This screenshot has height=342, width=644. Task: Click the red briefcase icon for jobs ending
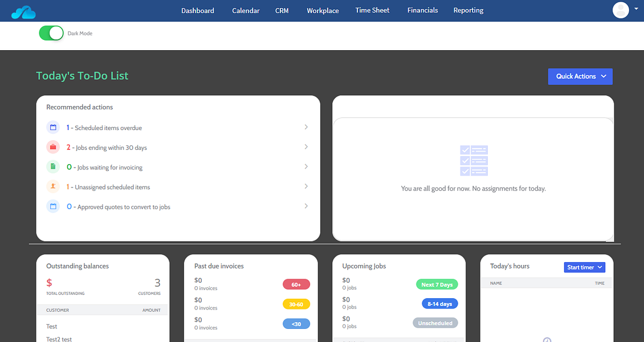(53, 148)
